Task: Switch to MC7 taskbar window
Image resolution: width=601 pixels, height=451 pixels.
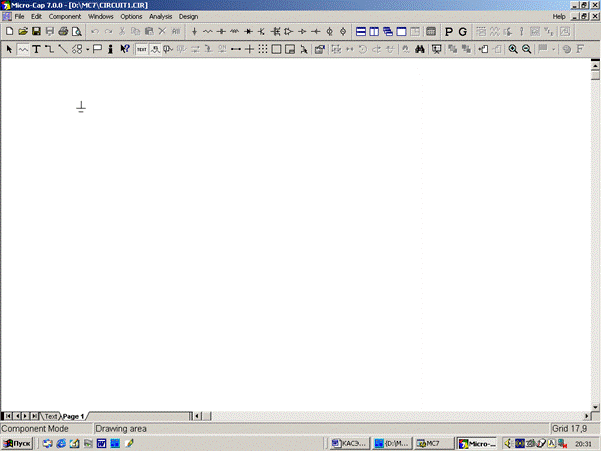Action: click(x=434, y=444)
